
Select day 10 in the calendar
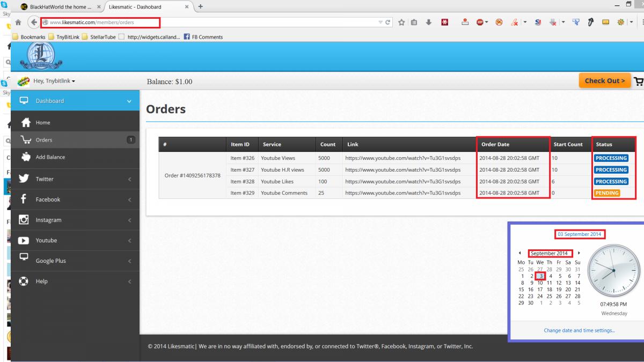pos(540,283)
